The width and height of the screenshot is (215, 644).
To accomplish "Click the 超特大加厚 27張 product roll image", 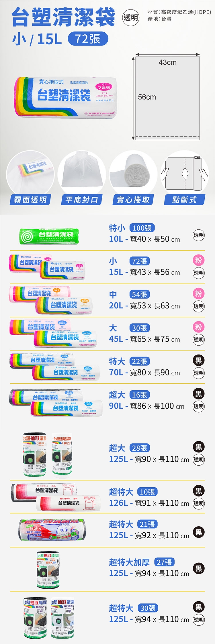I will pos(48,570).
